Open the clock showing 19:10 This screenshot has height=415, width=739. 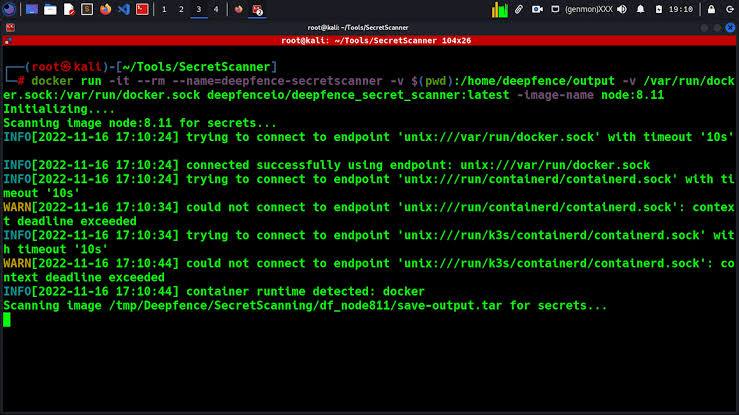[681, 9]
